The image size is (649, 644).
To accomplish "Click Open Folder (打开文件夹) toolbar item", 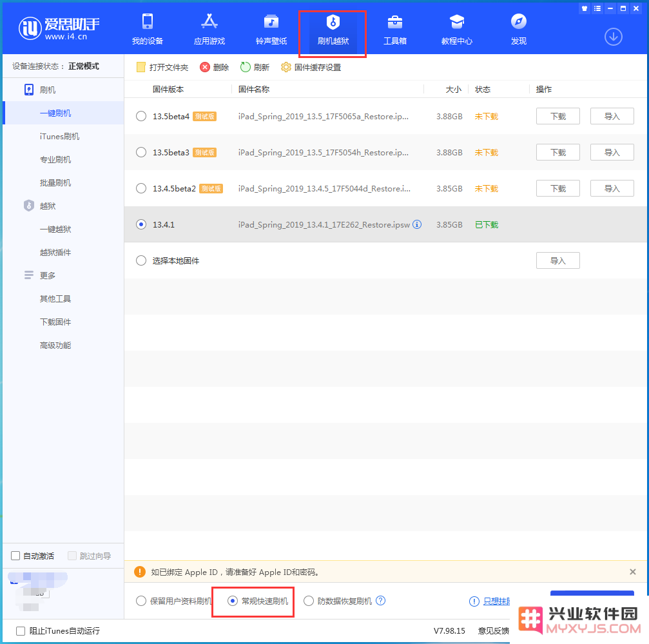I will pos(162,67).
